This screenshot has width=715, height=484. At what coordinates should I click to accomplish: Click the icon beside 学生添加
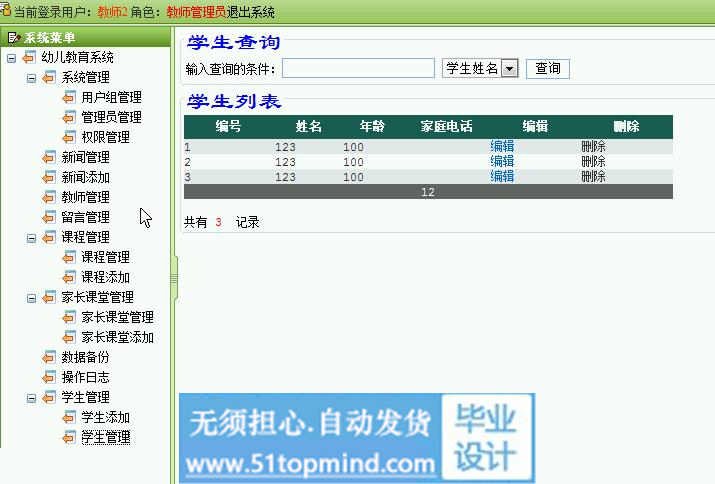coord(69,417)
